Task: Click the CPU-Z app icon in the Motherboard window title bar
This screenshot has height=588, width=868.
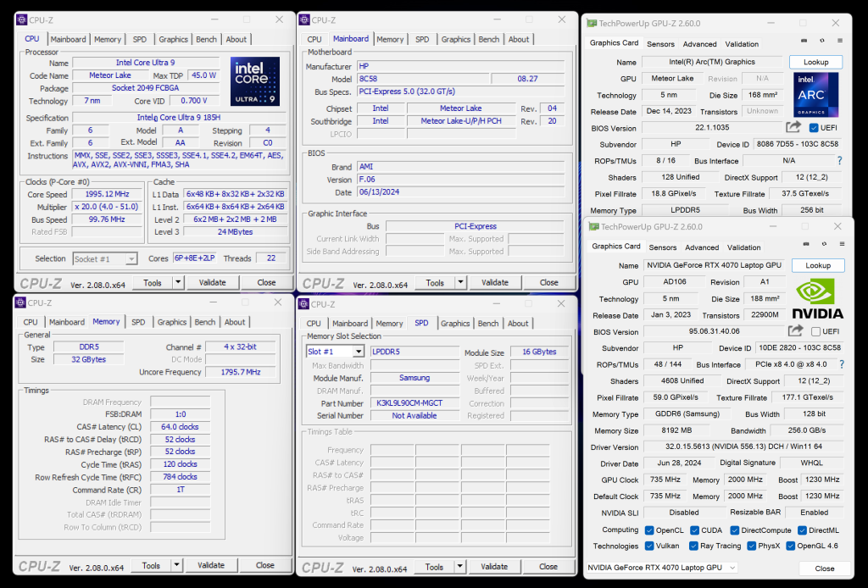Action: click(x=304, y=20)
